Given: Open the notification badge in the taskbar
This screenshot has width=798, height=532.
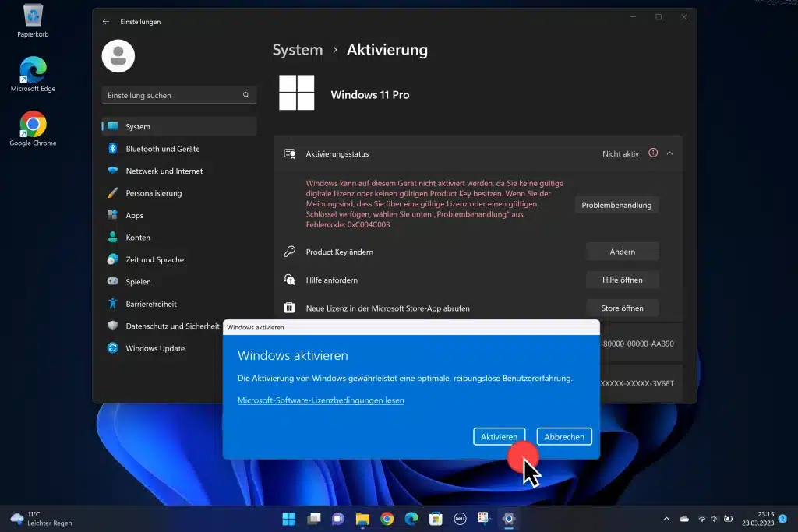Looking at the screenshot, I should coord(782,519).
